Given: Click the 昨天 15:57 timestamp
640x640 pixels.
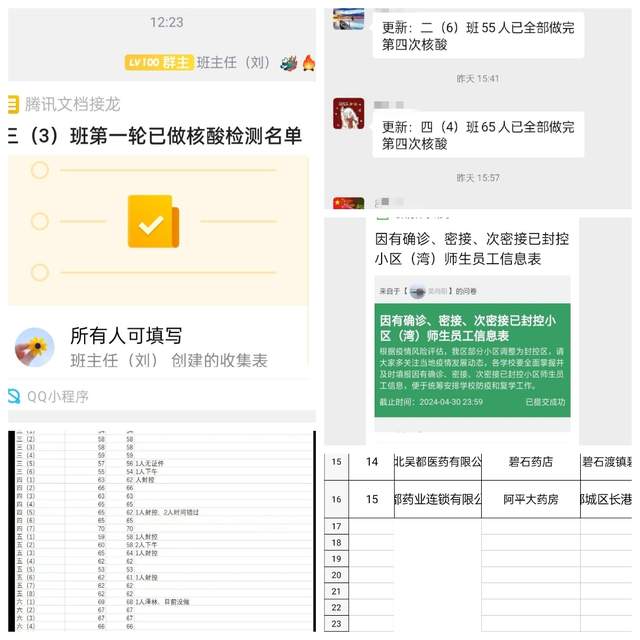Looking at the screenshot, I should point(478,178).
